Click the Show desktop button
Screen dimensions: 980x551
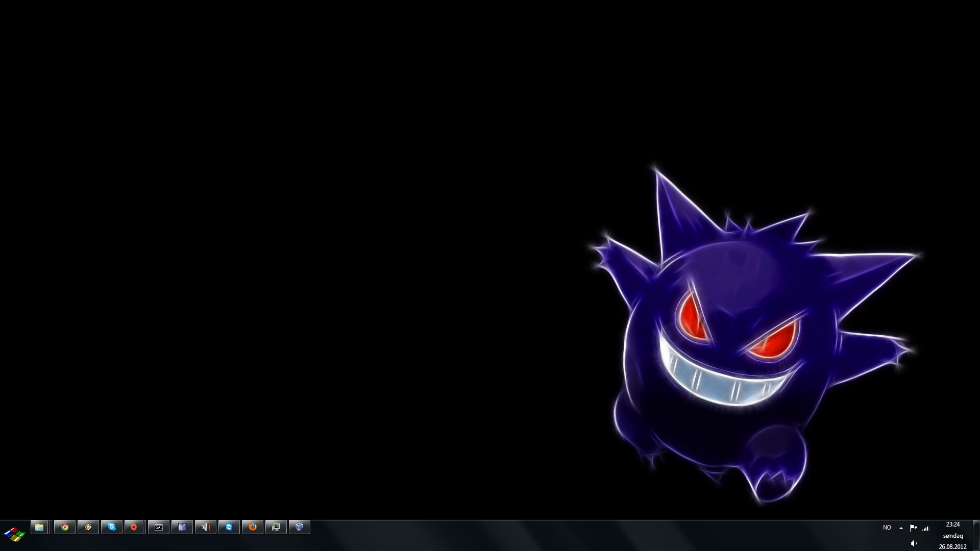pos(976,535)
